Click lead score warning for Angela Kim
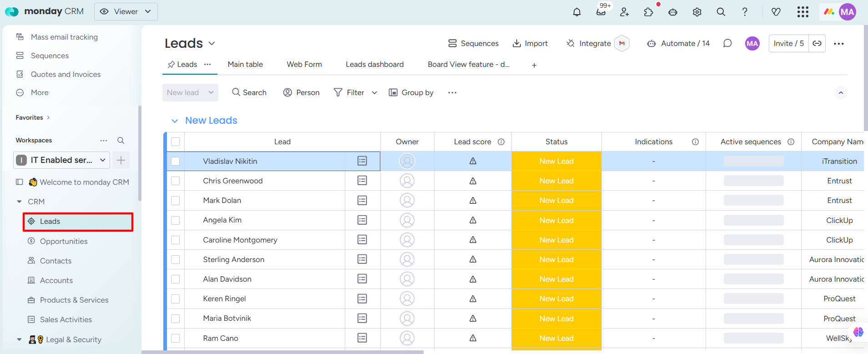Viewport: 868px width, 354px height. (x=473, y=220)
